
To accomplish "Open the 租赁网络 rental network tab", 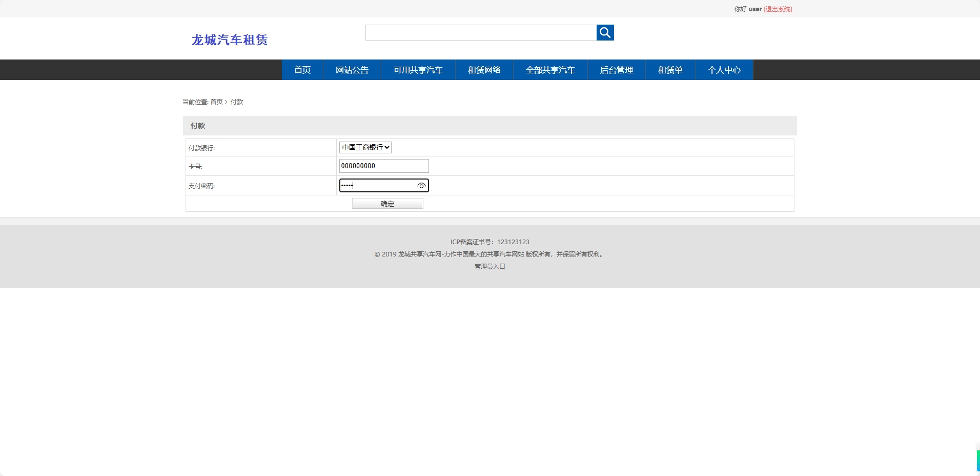I will 483,70.
